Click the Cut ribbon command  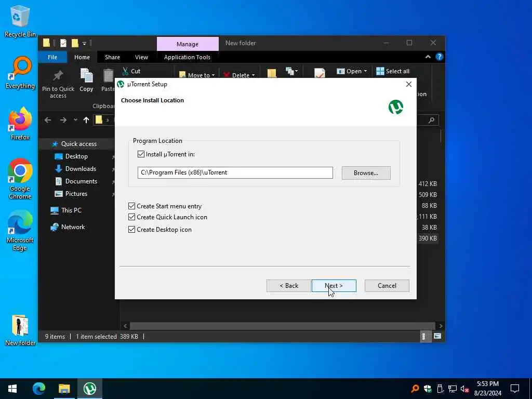tap(131, 71)
